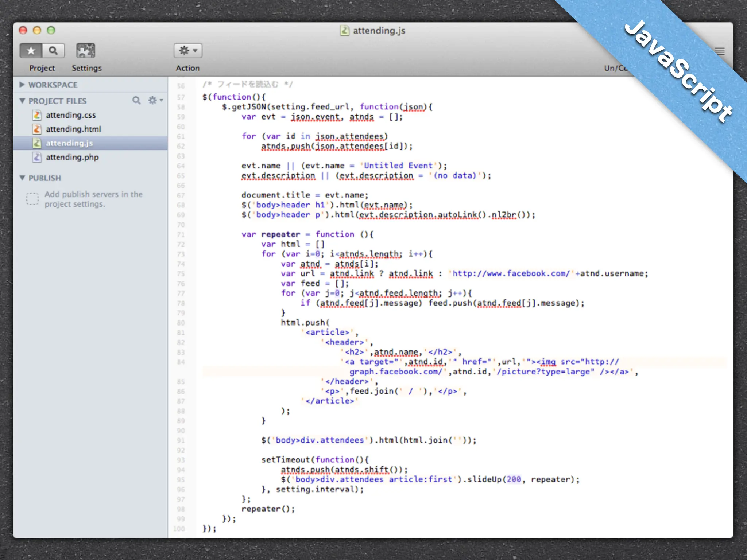Screen dimensions: 747x560
Task: Click line number 71 in the gutter
Action: [181, 234]
